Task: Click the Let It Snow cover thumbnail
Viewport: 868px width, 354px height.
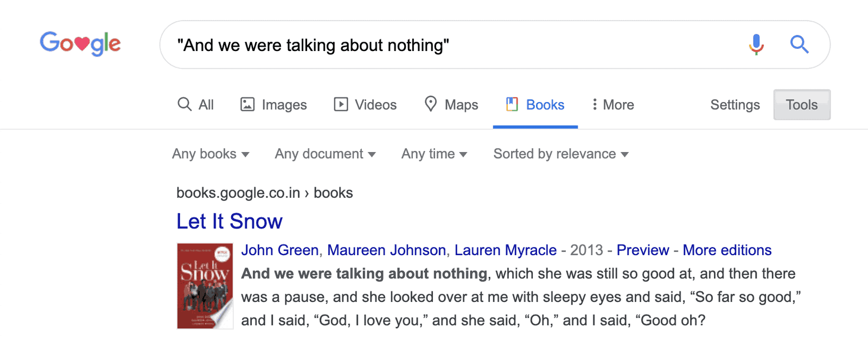Action: 205,286
